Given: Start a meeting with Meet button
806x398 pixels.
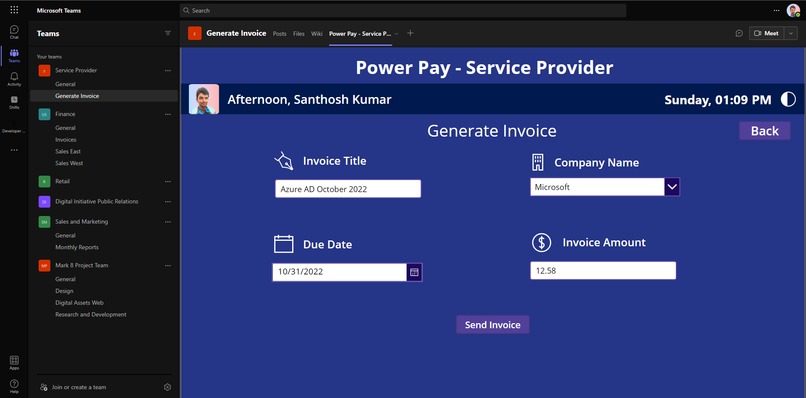Looking at the screenshot, I should pos(766,33).
